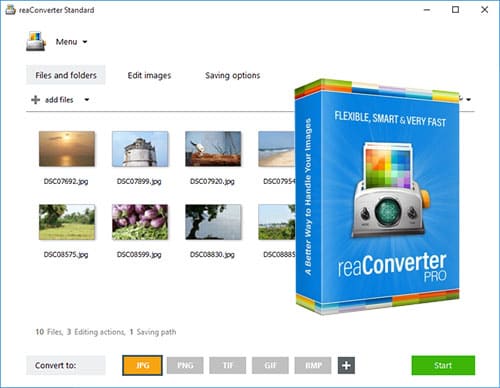Open the view options dropdown arrow at the far right
Image resolution: width=500 pixels, height=388 pixels.
[x=468, y=99]
